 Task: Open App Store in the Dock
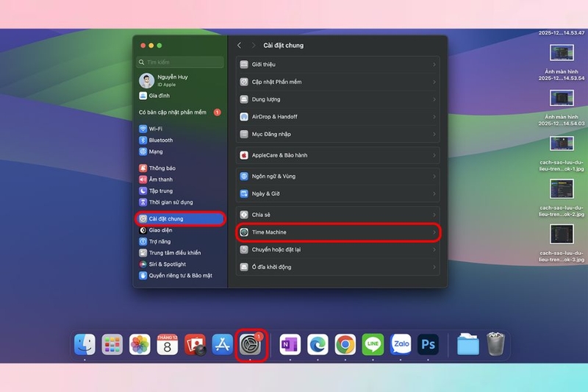click(223, 344)
